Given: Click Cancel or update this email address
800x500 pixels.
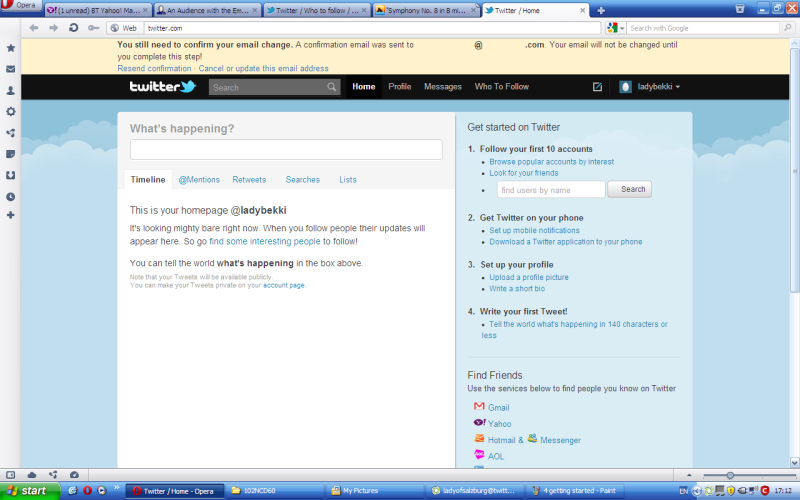Looking at the screenshot, I should point(263,68).
